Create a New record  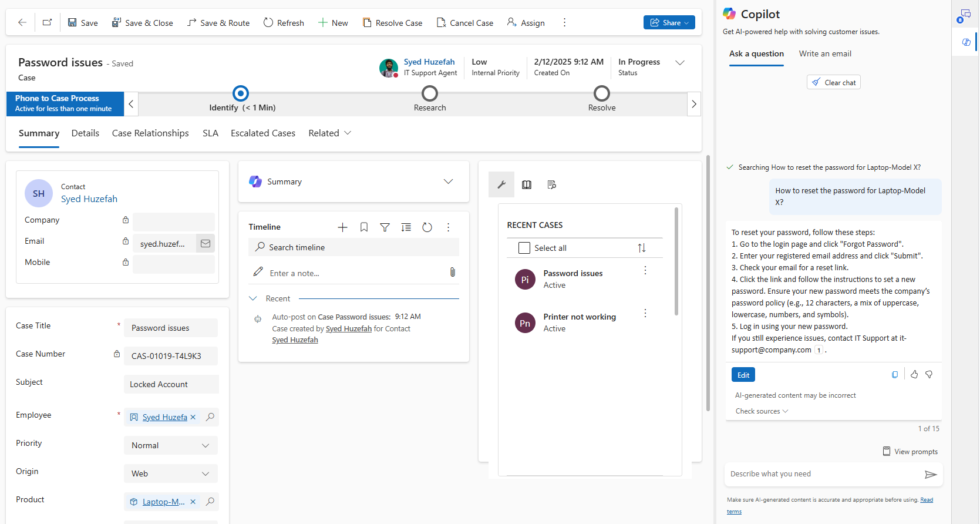click(x=333, y=23)
